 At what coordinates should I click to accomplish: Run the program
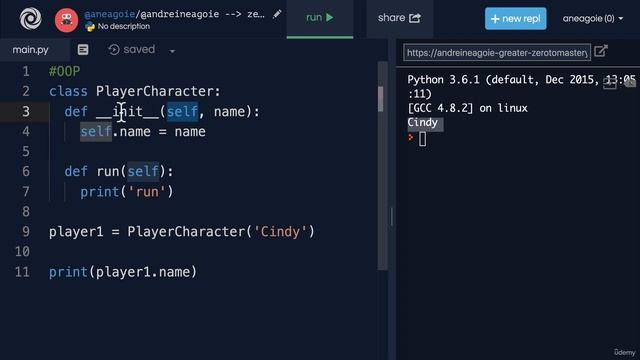320,18
